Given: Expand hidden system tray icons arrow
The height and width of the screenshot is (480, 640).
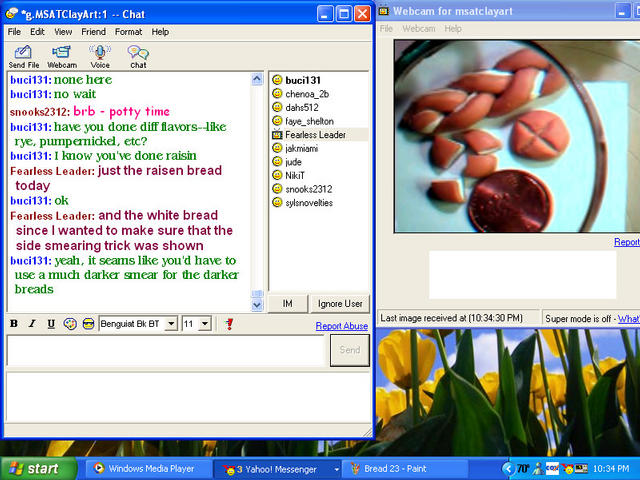Looking at the screenshot, I should point(508,469).
